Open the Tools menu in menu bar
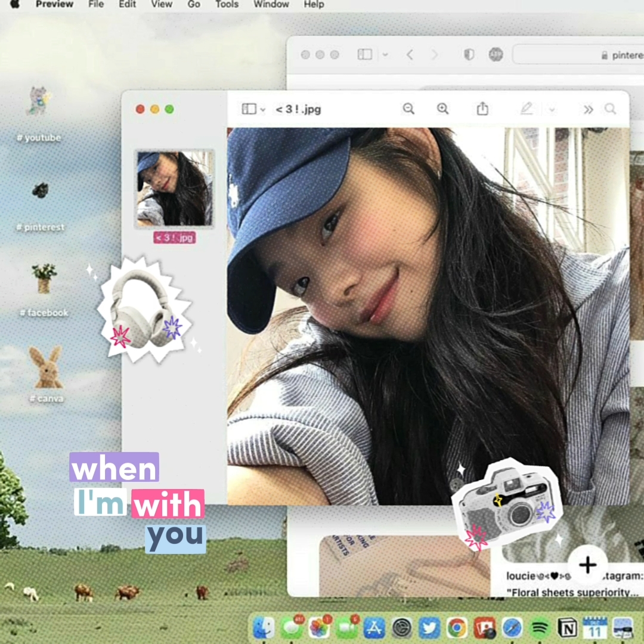Screen dimensions: 644x644 227,5
